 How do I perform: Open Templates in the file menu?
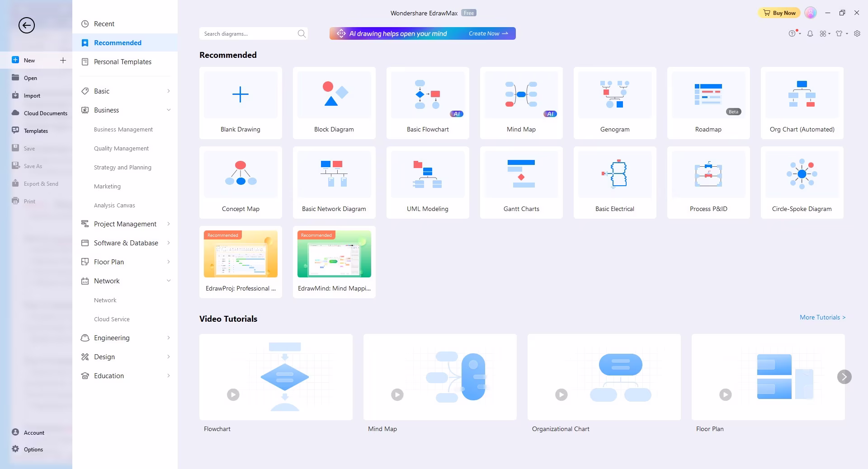point(36,131)
